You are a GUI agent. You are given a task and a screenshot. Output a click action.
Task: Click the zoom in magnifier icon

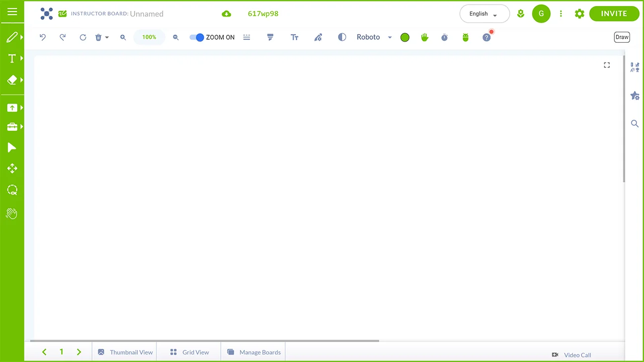click(x=123, y=37)
